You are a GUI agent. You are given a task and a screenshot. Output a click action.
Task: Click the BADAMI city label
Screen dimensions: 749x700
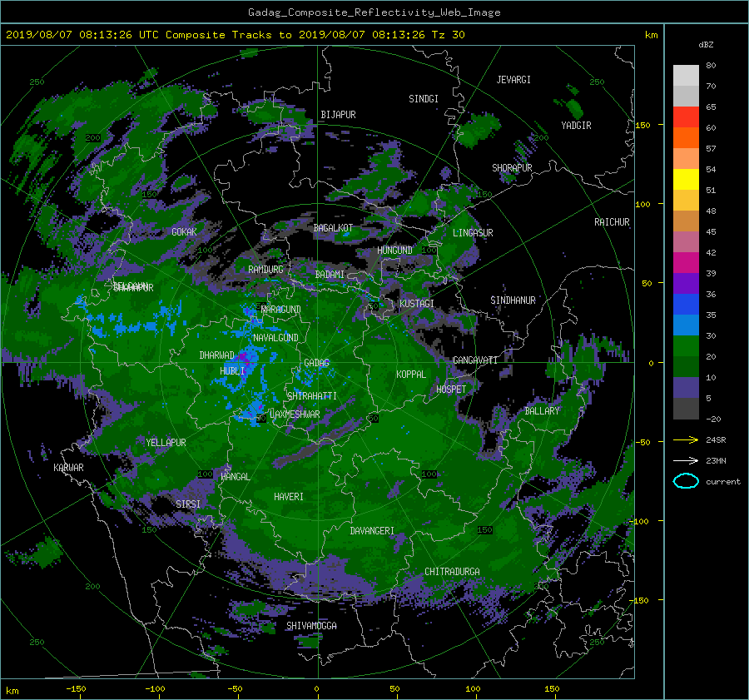[330, 275]
